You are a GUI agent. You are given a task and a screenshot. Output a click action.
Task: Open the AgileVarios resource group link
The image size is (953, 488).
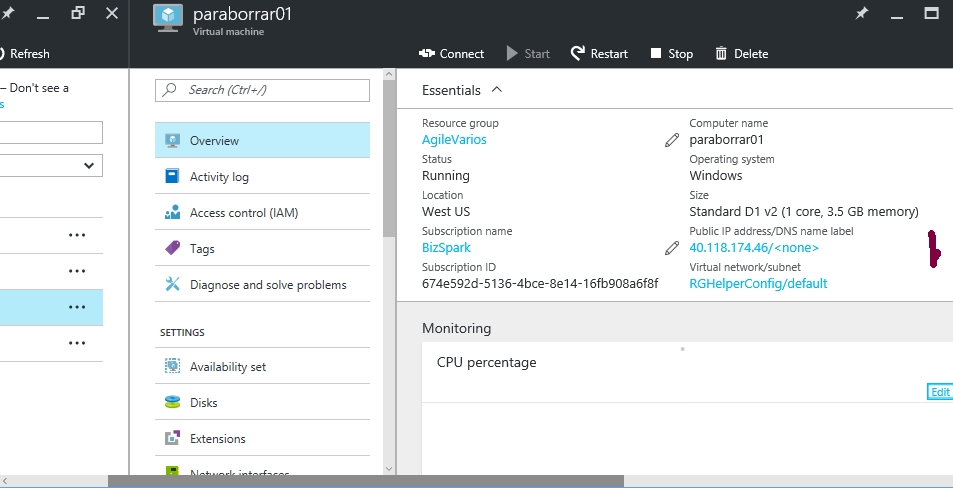tap(454, 139)
